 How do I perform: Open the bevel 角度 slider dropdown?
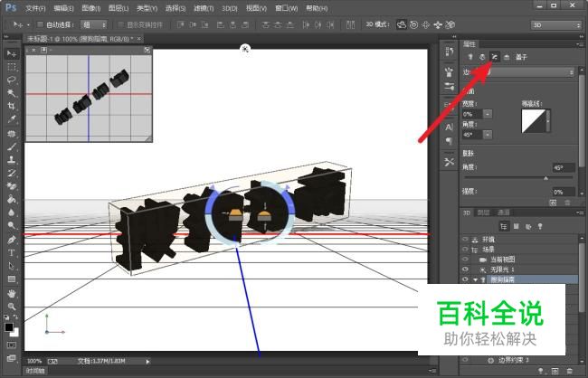click(x=488, y=134)
